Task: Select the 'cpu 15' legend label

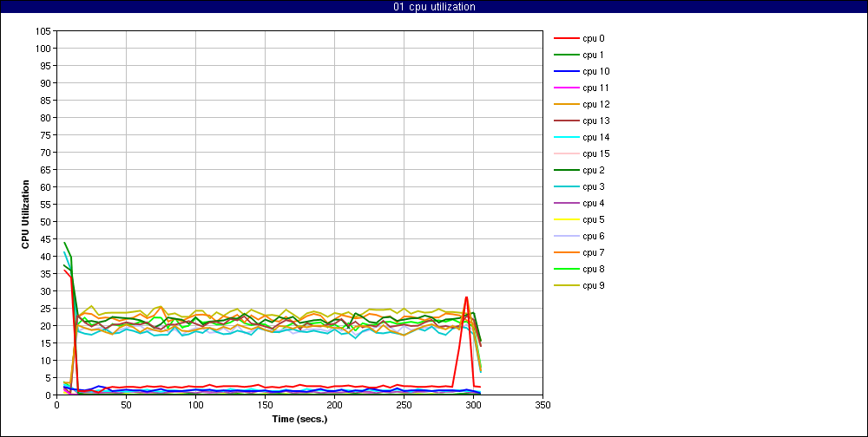Action: pyautogui.click(x=595, y=153)
